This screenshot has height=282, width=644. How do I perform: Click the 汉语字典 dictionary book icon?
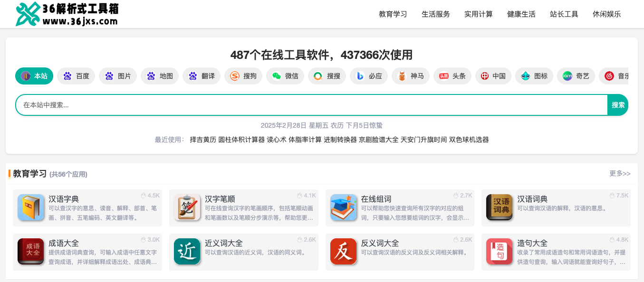[x=31, y=207]
